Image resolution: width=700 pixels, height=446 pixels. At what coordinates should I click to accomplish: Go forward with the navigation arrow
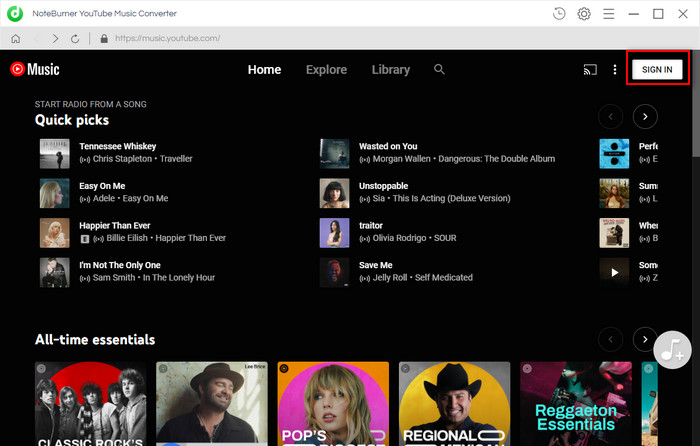55,39
